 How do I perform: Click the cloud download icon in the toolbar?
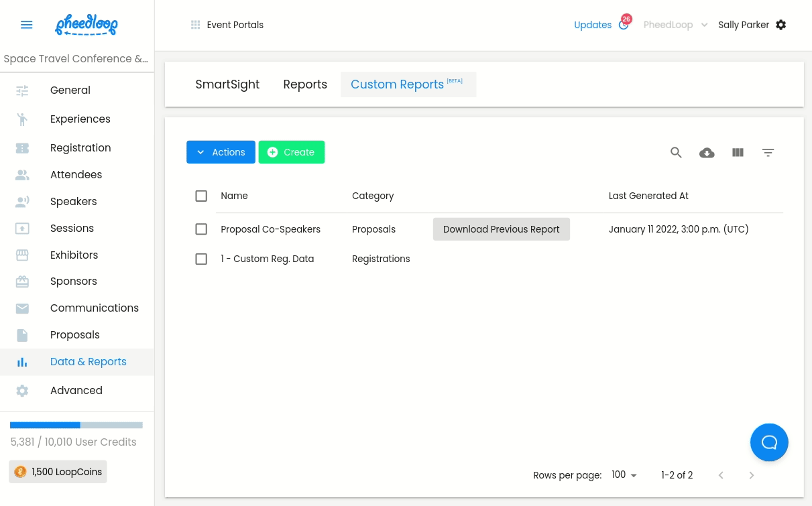pos(707,152)
